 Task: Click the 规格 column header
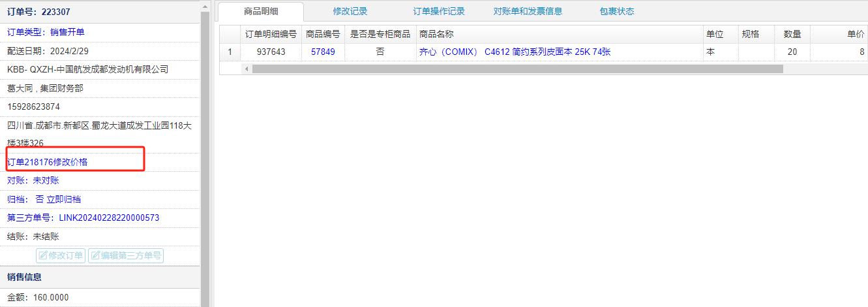point(756,34)
